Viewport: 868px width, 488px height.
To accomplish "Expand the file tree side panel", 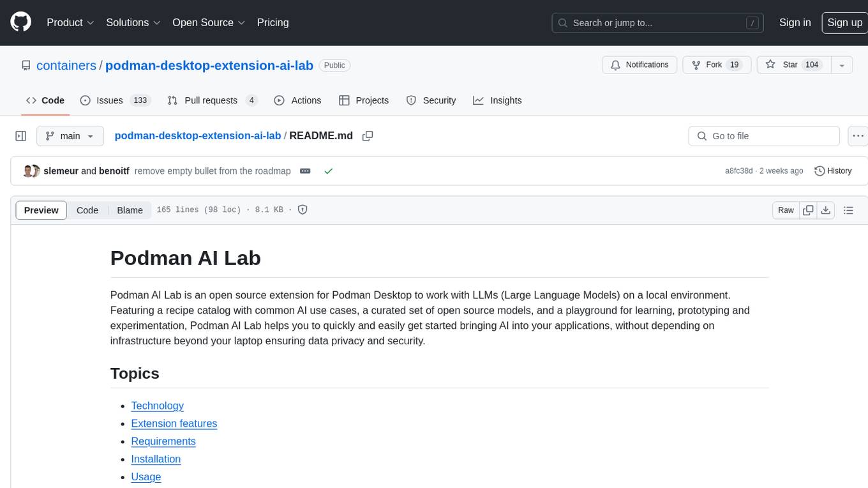I will click(21, 136).
